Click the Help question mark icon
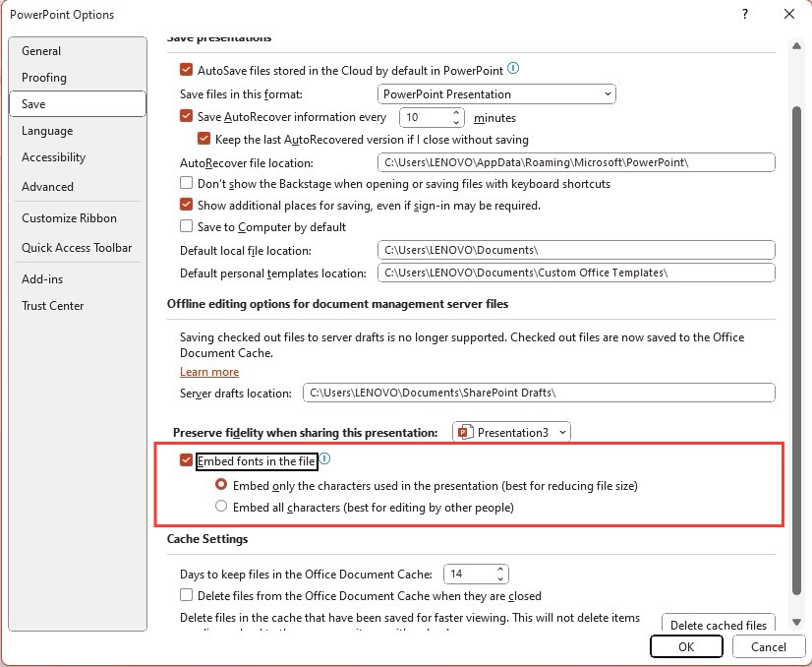Viewport: 812px width, 667px height. [x=745, y=14]
